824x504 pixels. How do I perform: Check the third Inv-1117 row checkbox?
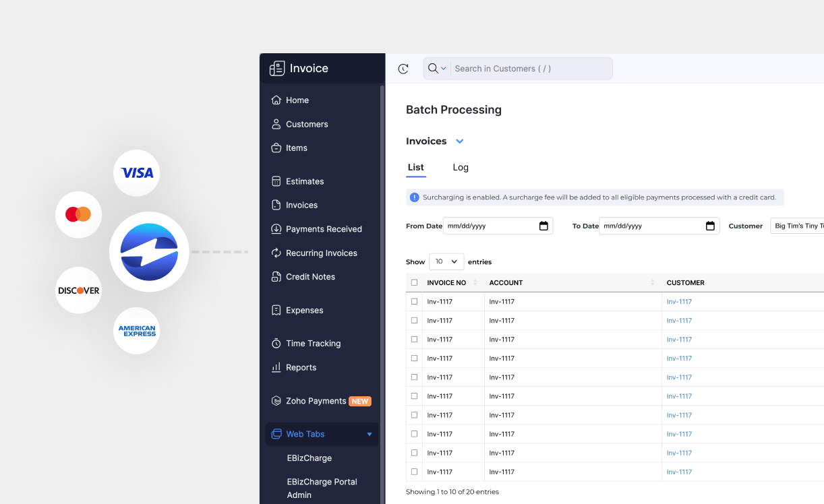(414, 339)
